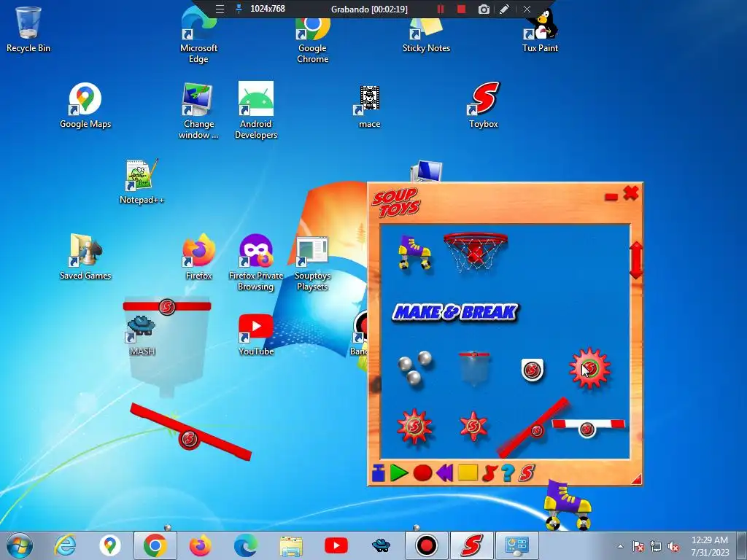Click the green play button

(x=399, y=473)
